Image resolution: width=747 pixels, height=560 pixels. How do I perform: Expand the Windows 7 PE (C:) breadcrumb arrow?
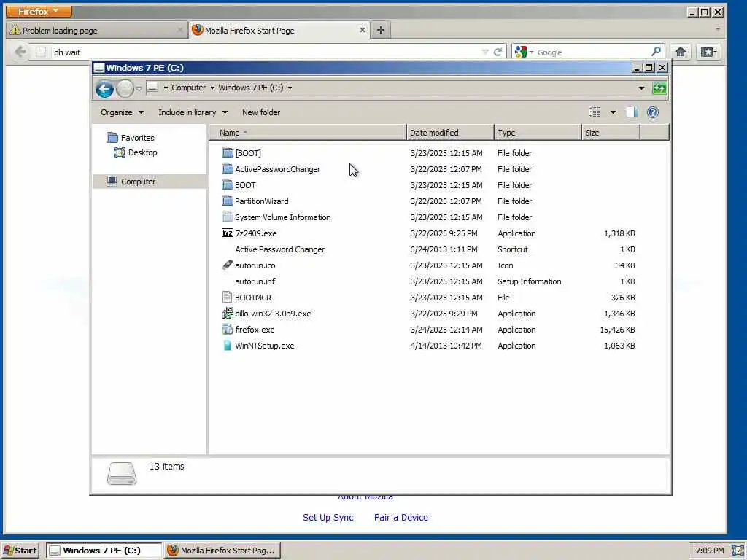click(x=290, y=87)
